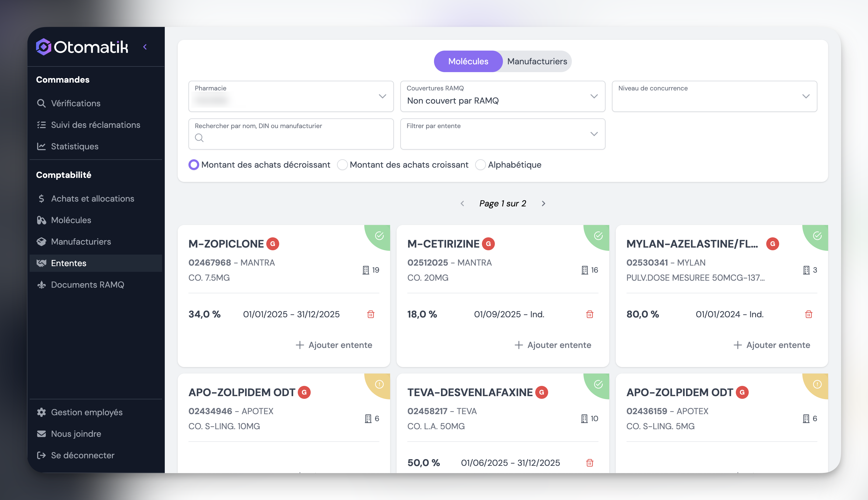This screenshot has height=500, width=868.
Task: Click Ajouter entente on M-CETIRIZINE card
Action: (x=553, y=345)
